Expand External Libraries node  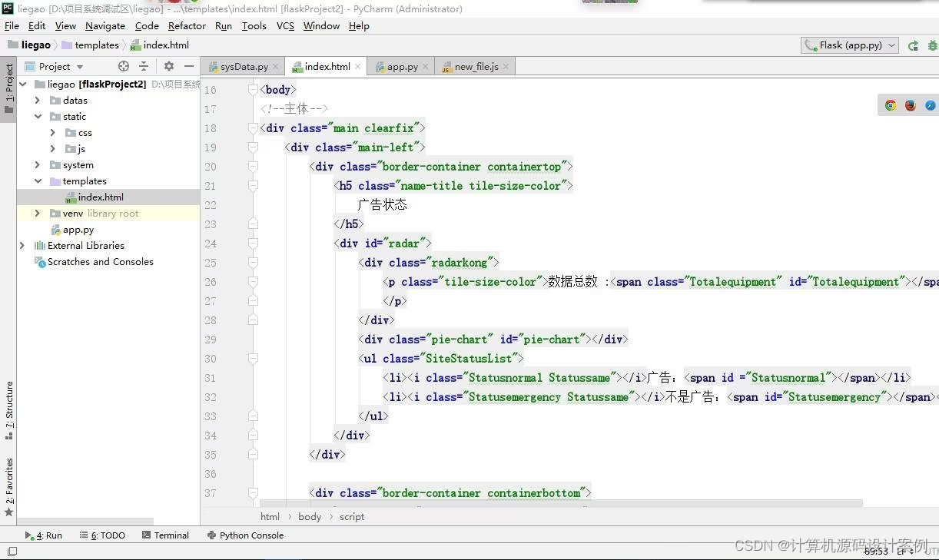[22, 246]
